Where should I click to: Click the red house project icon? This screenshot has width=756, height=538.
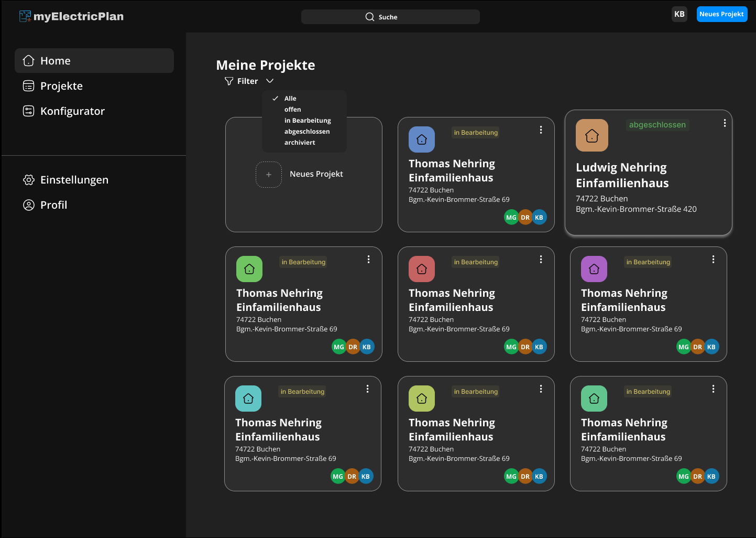click(x=422, y=269)
